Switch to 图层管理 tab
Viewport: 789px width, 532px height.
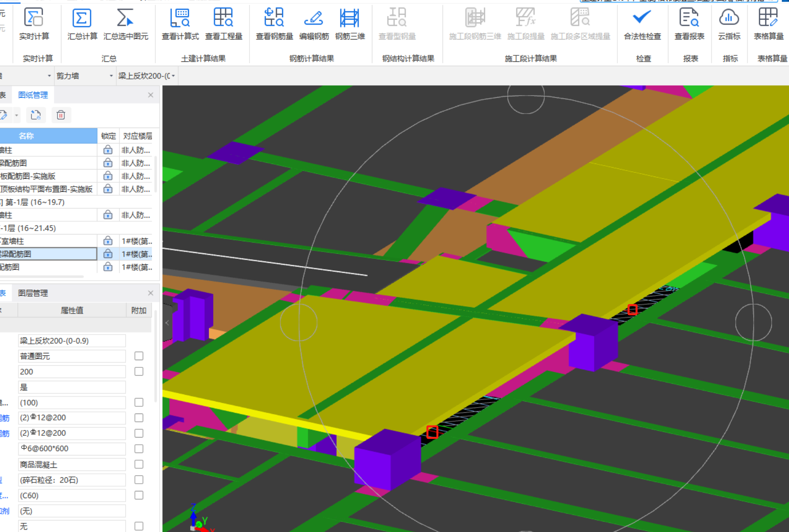point(33,293)
